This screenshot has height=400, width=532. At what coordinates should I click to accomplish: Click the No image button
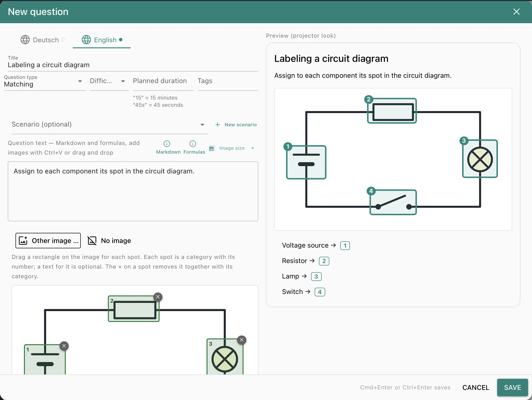[109, 241]
